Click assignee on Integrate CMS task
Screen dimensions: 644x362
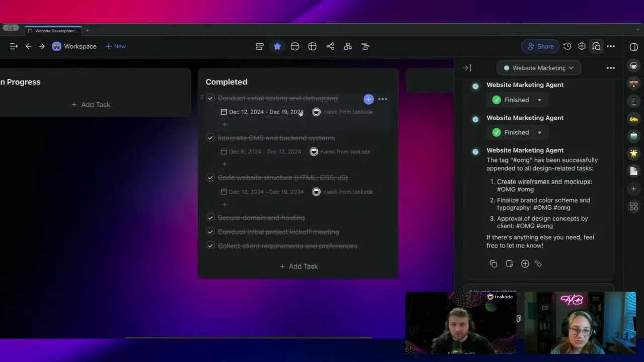(340, 152)
